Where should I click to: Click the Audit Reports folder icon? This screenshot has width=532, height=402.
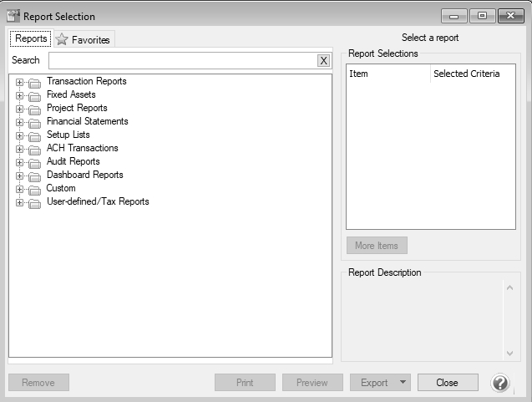pyautogui.click(x=34, y=163)
